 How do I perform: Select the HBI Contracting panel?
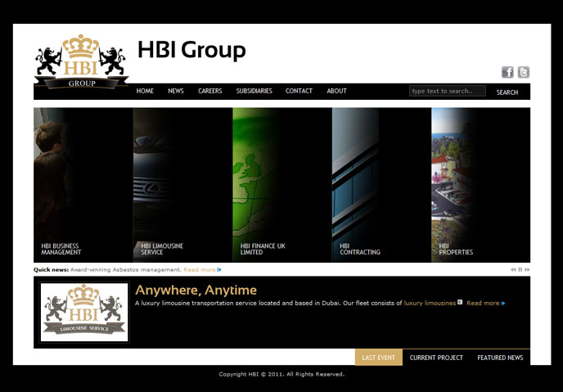(x=381, y=185)
